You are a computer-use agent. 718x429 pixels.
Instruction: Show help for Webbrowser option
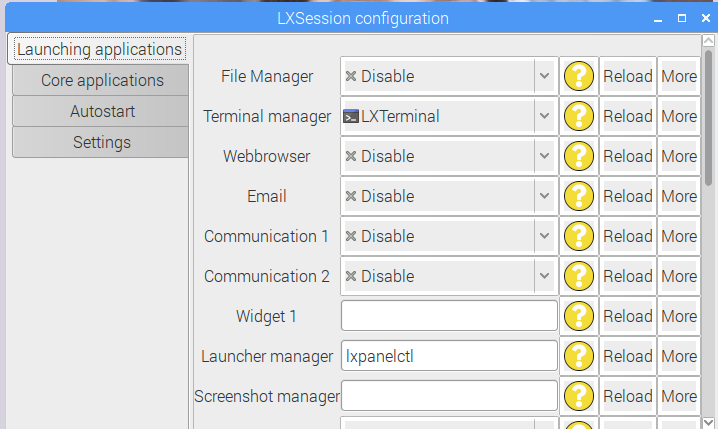click(x=579, y=156)
